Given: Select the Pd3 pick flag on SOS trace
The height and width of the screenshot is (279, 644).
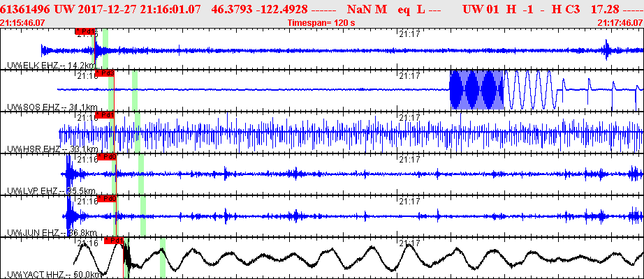Looking at the screenshot, I should (x=104, y=73).
